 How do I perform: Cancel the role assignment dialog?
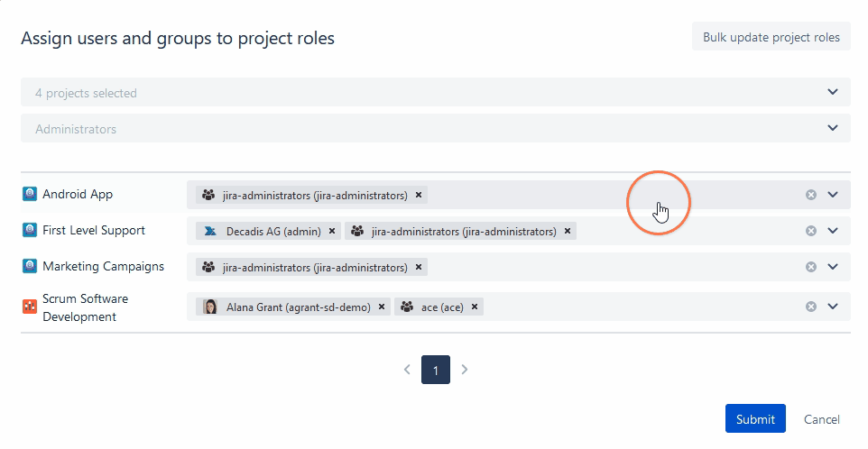(822, 419)
